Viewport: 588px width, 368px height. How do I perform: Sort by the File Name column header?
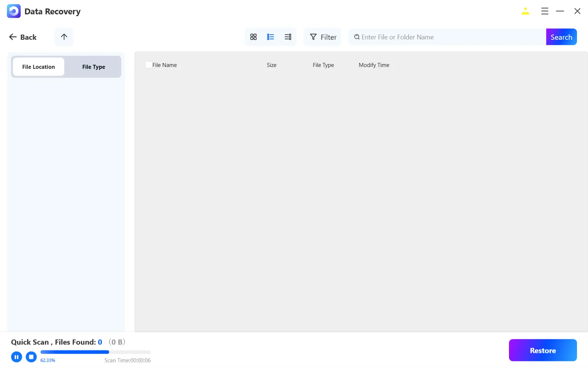click(x=165, y=65)
